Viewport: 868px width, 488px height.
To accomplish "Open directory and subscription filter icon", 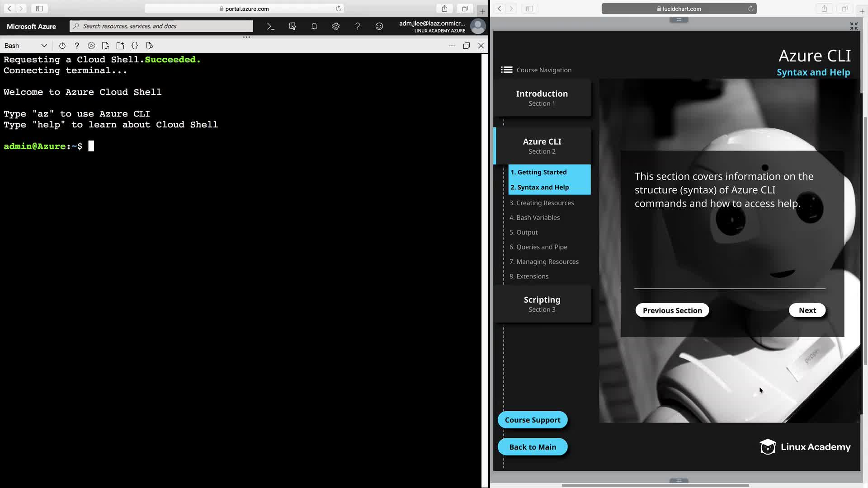I will (x=292, y=26).
